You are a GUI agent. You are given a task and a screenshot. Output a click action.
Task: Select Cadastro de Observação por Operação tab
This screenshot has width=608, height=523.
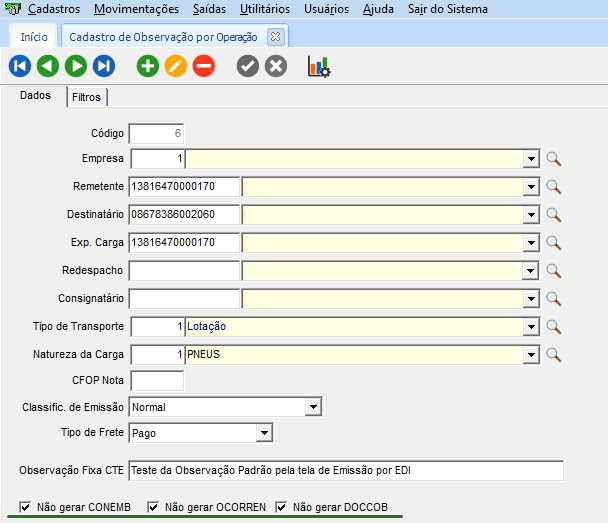point(163,37)
